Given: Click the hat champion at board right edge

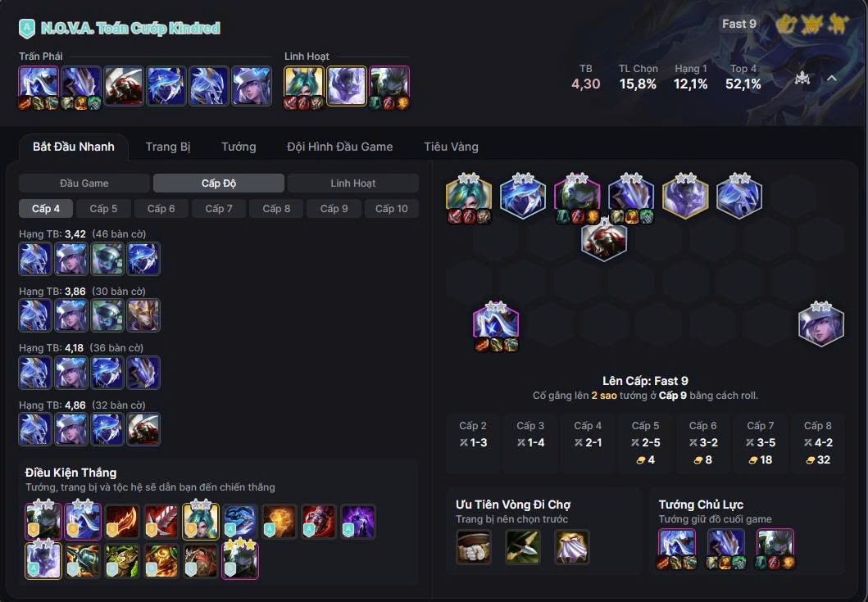Looking at the screenshot, I should 821,325.
